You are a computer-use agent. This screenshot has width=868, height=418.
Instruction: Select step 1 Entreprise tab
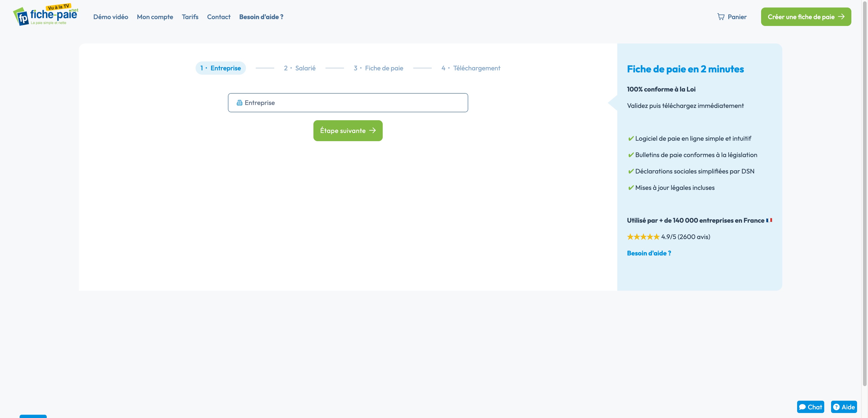pos(220,68)
